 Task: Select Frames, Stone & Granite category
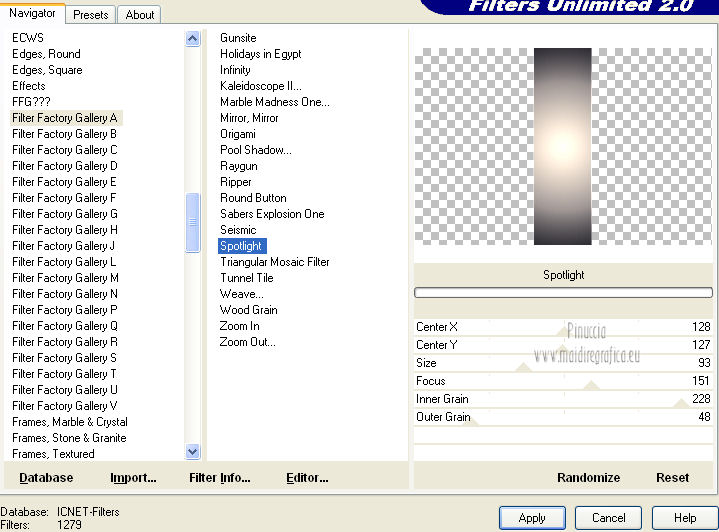pos(69,438)
